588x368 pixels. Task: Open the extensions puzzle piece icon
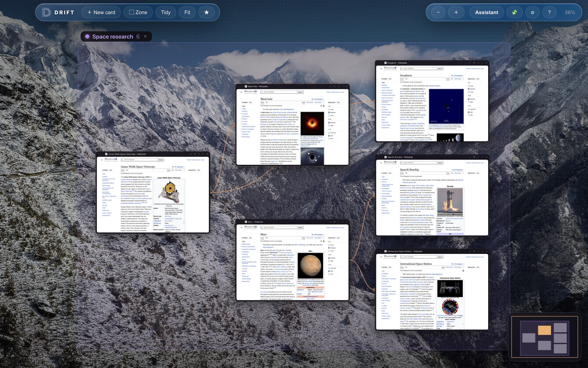click(x=514, y=12)
